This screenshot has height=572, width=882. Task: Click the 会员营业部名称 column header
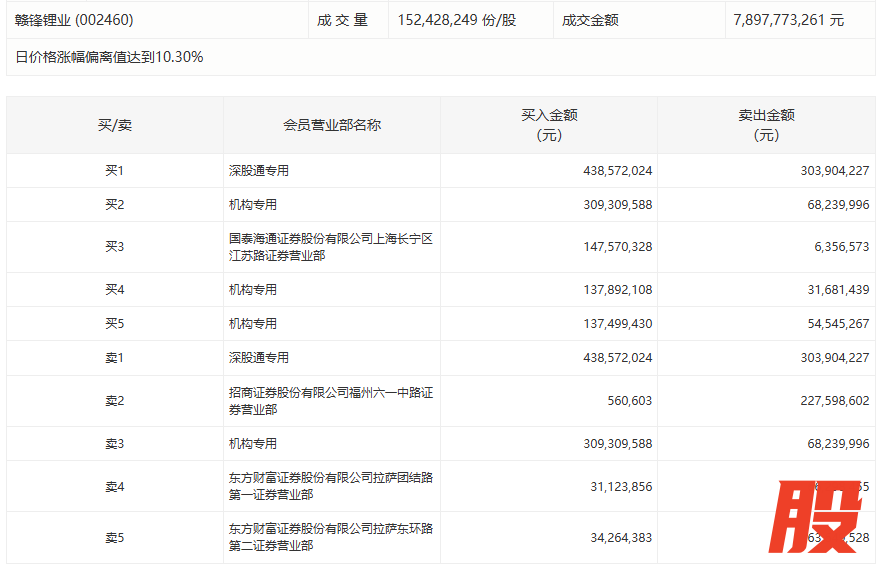pyautogui.click(x=331, y=125)
